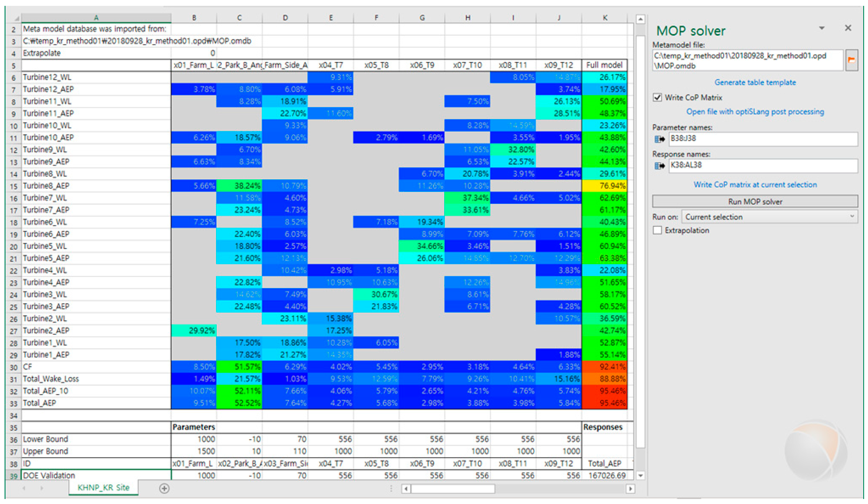Click vertical scrollbar up arrow
The height and width of the screenshot is (504, 868).
point(640,19)
